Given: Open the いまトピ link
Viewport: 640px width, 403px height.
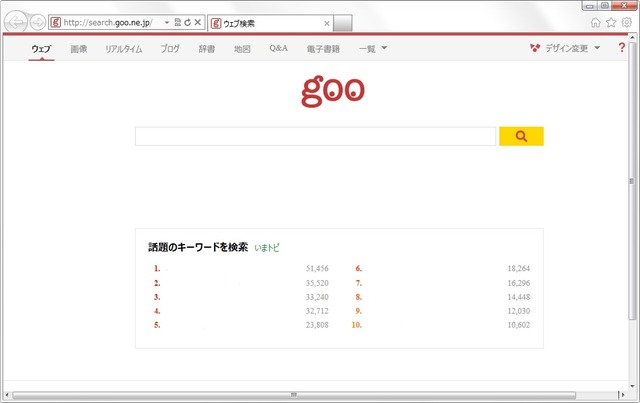Looking at the screenshot, I should [267, 248].
